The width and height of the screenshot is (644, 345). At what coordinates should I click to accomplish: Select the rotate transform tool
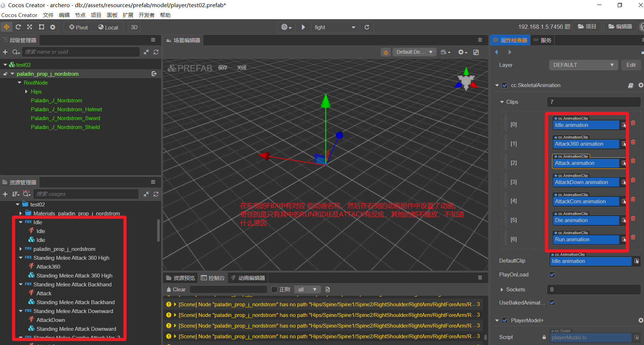point(18,27)
